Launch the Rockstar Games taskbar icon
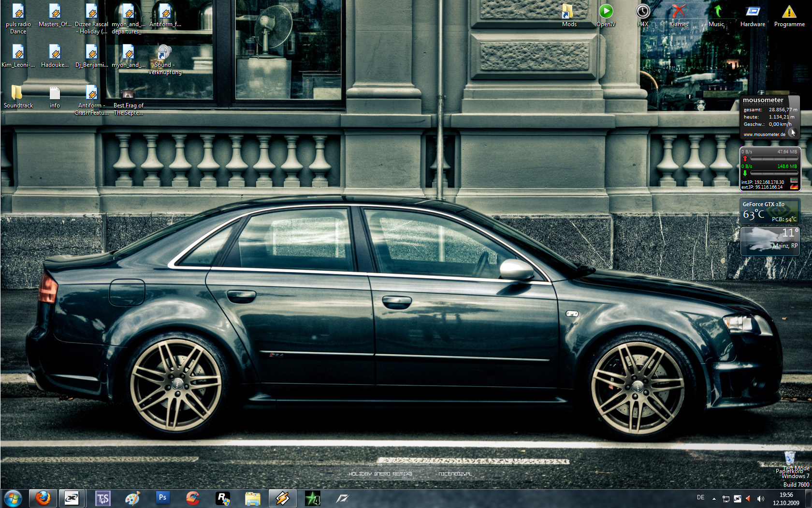Viewport: 812px width, 508px height. 222,498
